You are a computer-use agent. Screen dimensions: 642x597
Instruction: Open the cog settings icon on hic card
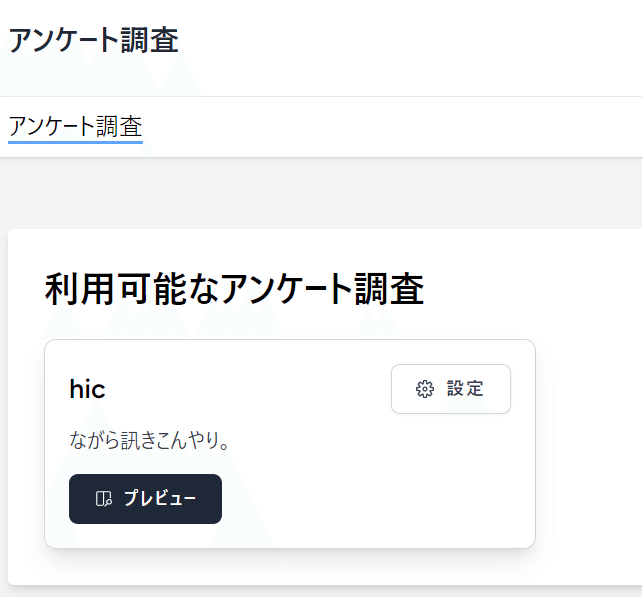pyautogui.click(x=425, y=389)
